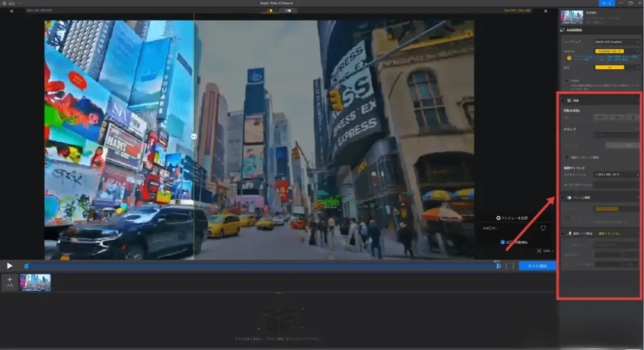The image size is (644, 350).
Task: Click the right trim bracket marker
Action: click(x=513, y=266)
